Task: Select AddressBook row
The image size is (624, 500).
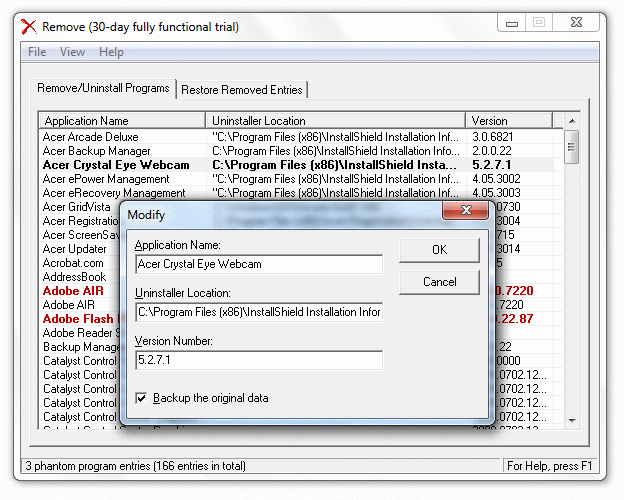Action: (x=74, y=277)
